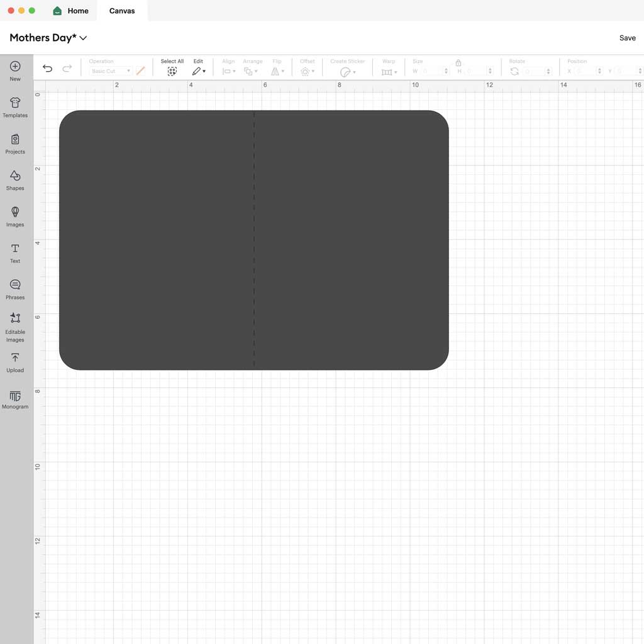Select the Text tool

coord(15,253)
